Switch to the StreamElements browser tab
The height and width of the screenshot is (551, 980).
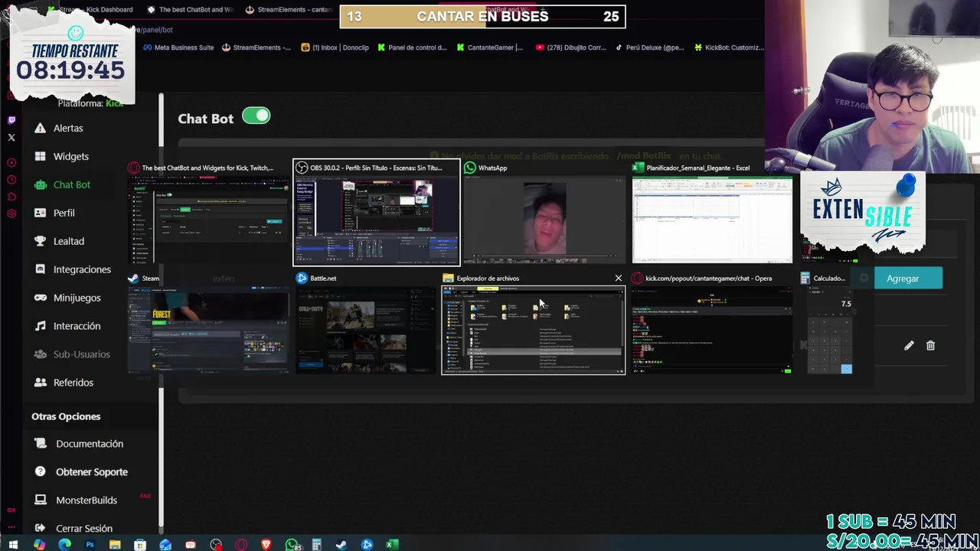(289, 9)
